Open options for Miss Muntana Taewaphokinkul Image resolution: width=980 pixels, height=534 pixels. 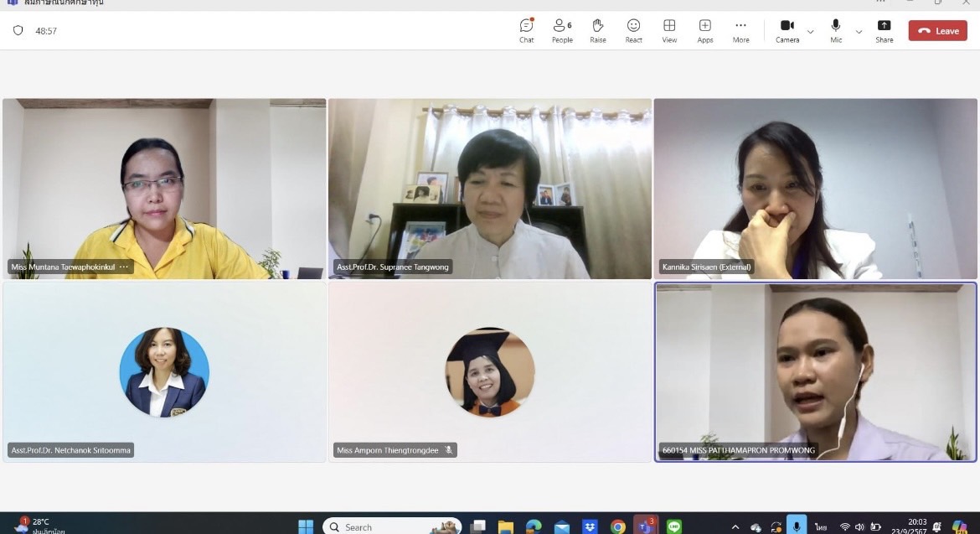coord(124,267)
